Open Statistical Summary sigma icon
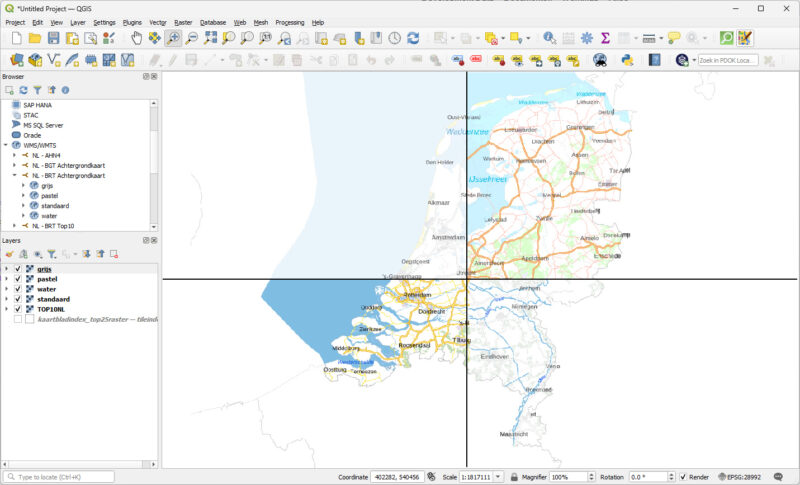This screenshot has width=800, height=485. 605,38
